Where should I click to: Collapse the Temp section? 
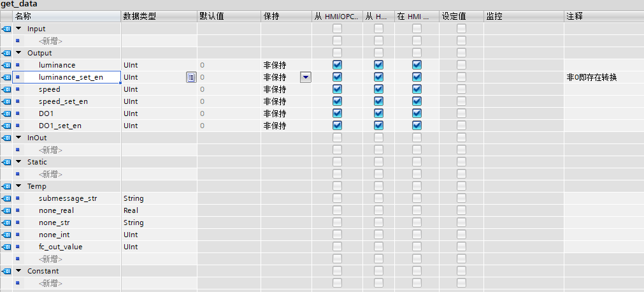point(18,186)
